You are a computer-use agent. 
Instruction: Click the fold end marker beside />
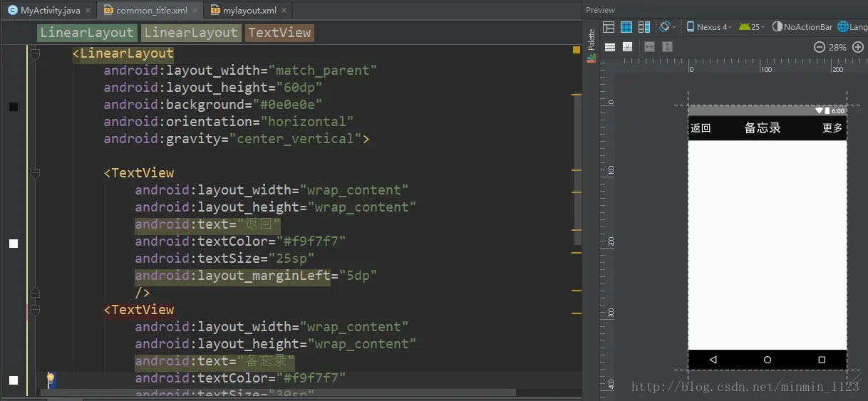(x=35, y=293)
